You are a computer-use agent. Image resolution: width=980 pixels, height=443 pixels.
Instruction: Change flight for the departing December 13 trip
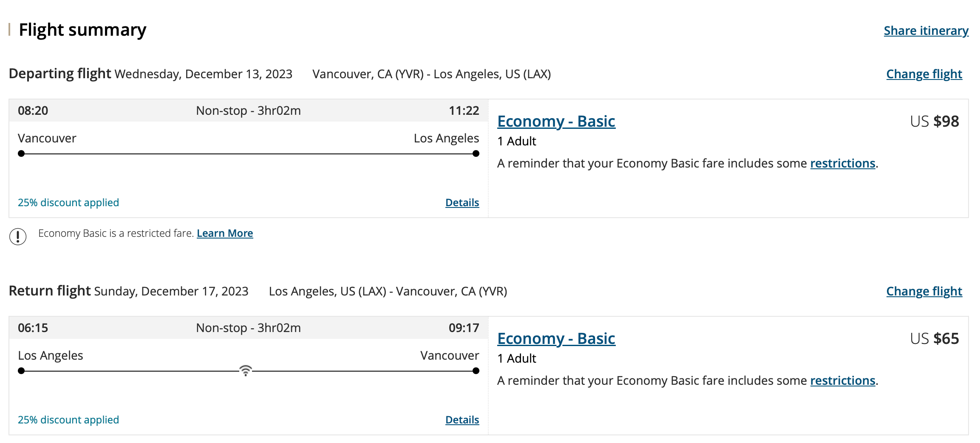(x=924, y=74)
